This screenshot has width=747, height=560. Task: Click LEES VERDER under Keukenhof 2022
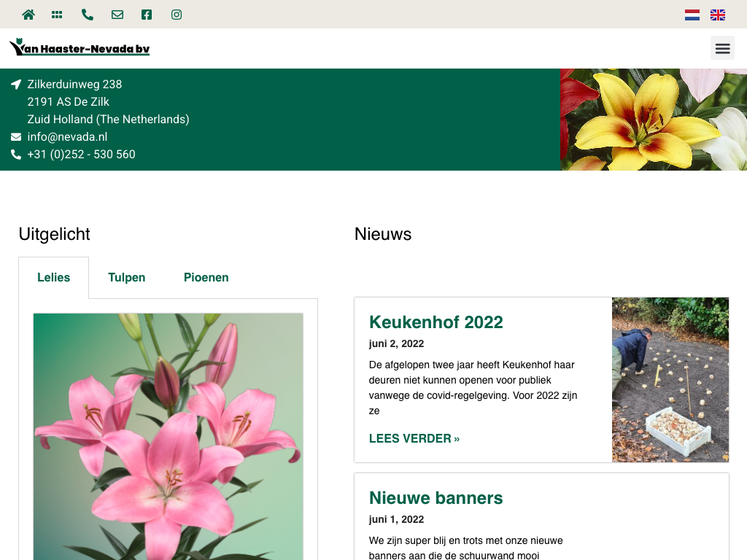(414, 438)
